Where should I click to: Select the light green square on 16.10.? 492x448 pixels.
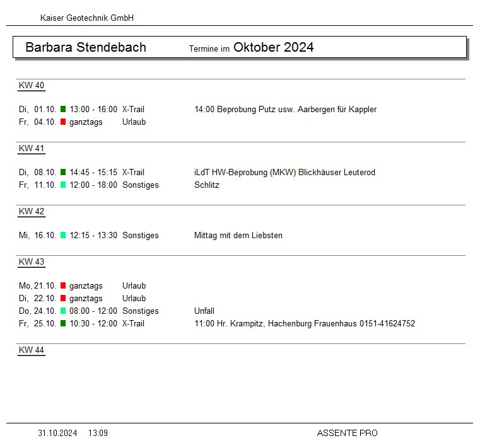[x=63, y=236]
